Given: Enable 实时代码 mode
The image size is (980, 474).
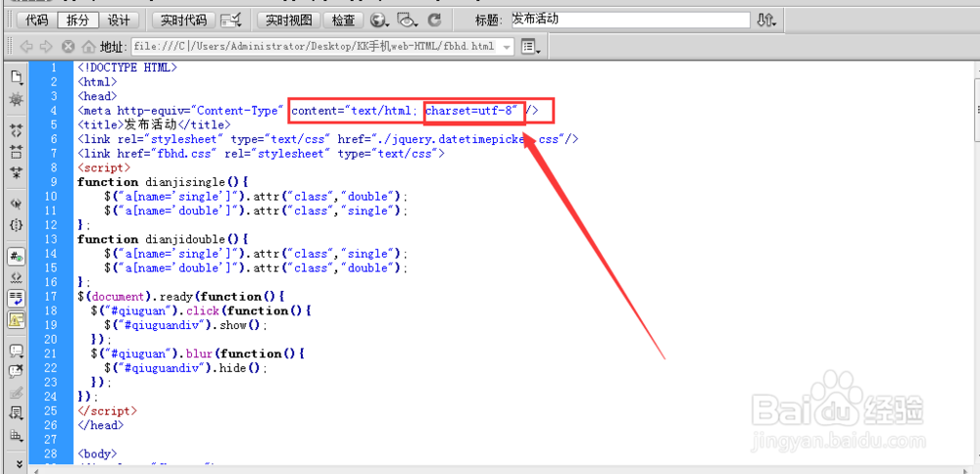Looking at the screenshot, I should click(x=184, y=21).
